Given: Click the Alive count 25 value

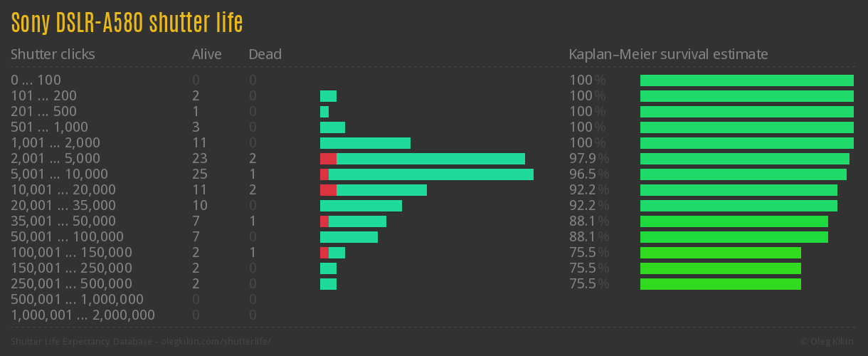Looking at the screenshot, I should [x=199, y=174].
